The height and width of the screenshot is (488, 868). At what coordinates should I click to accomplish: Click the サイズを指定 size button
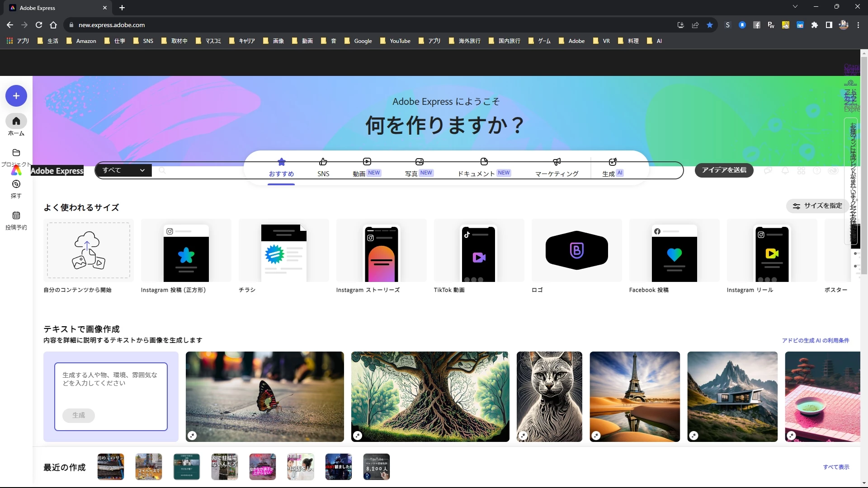pyautogui.click(x=817, y=206)
